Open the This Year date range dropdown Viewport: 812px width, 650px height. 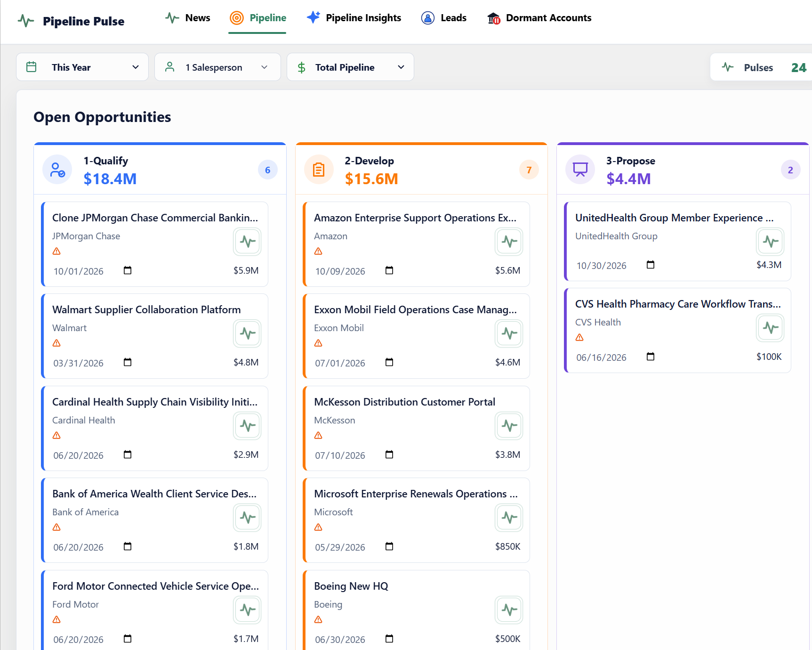coord(82,67)
